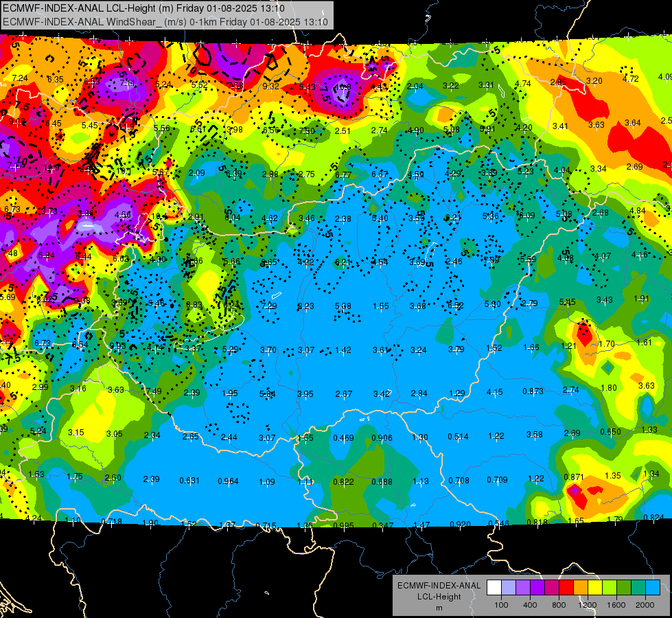
Task: Click the value 0.347 on the bottom row
Action: [x=382, y=526]
